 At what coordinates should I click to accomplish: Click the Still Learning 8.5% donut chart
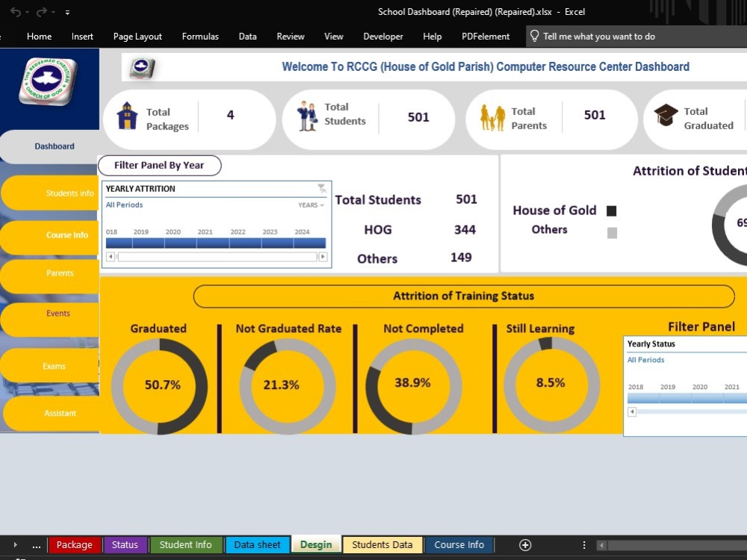[x=552, y=385]
